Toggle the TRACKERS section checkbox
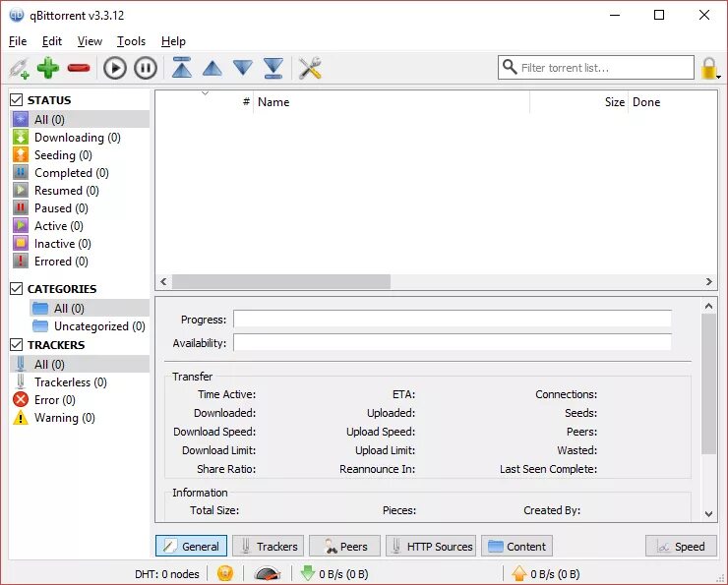The width and height of the screenshot is (728, 585). click(x=17, y=345)
